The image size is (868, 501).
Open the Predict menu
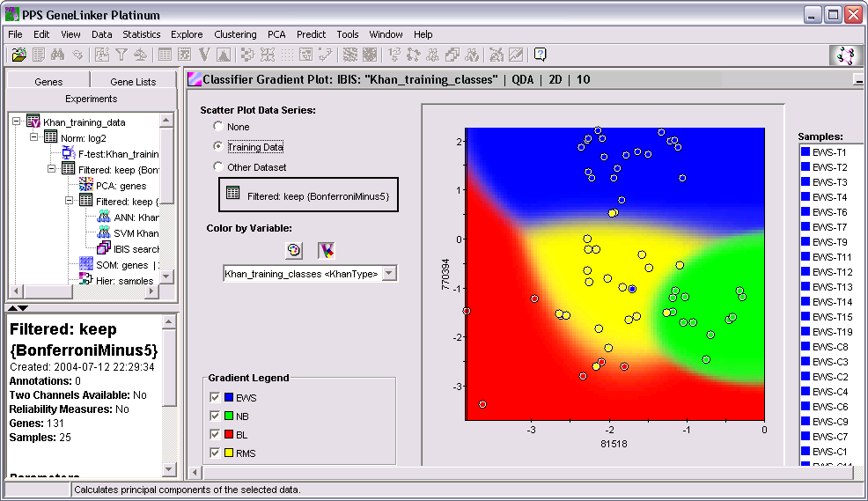[x=311, y=34]
